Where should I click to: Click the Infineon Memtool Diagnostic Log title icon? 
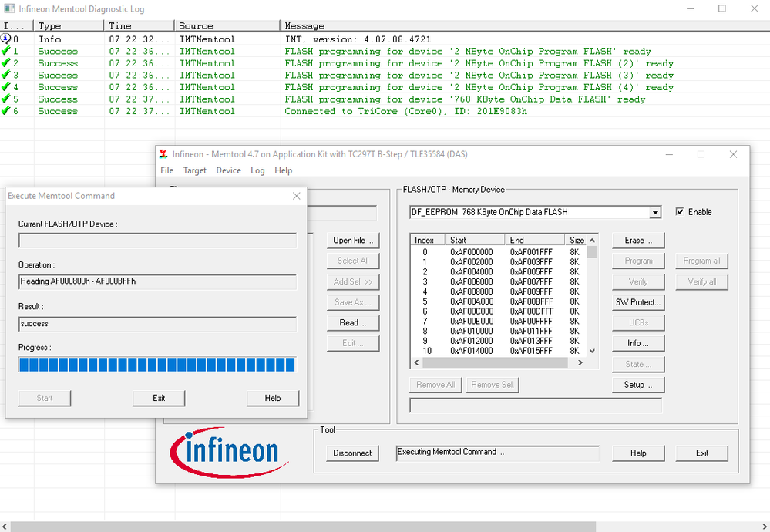click(x=9, y=8)
